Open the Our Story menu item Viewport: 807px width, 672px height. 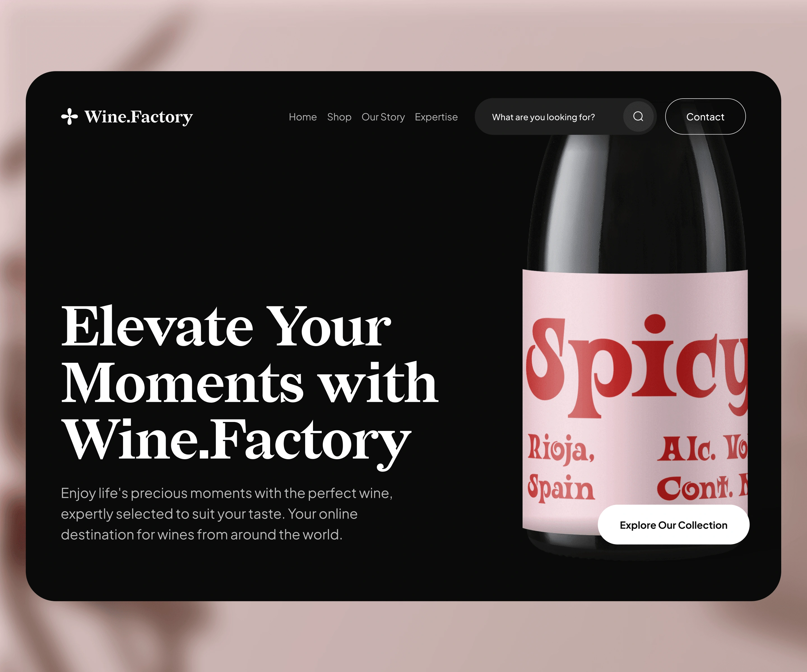point(383,117)
